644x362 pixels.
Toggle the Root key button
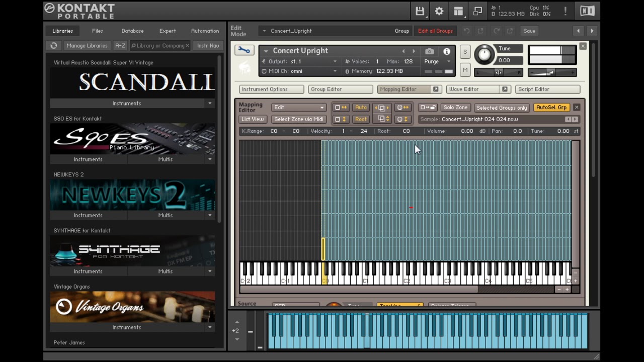coord(361,119)
